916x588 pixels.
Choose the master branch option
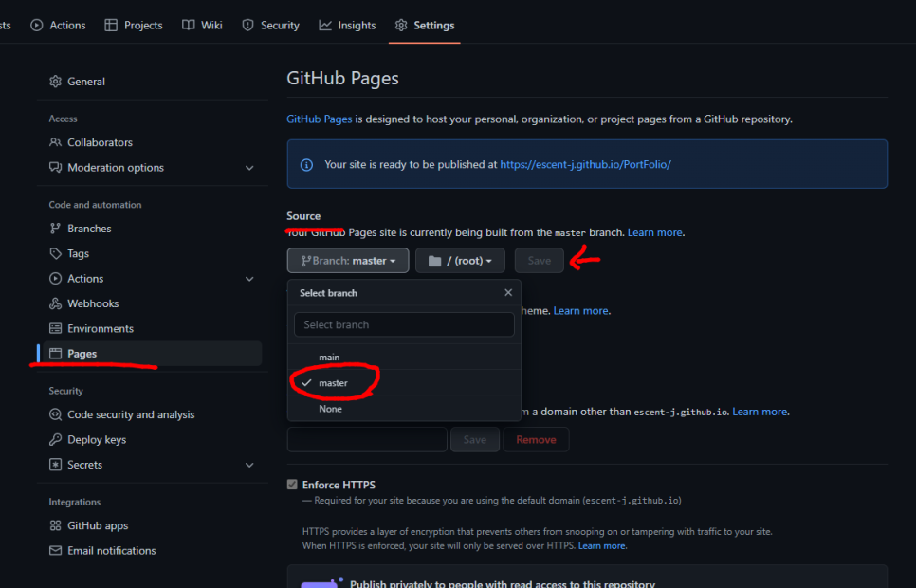[x=404, y=383]
